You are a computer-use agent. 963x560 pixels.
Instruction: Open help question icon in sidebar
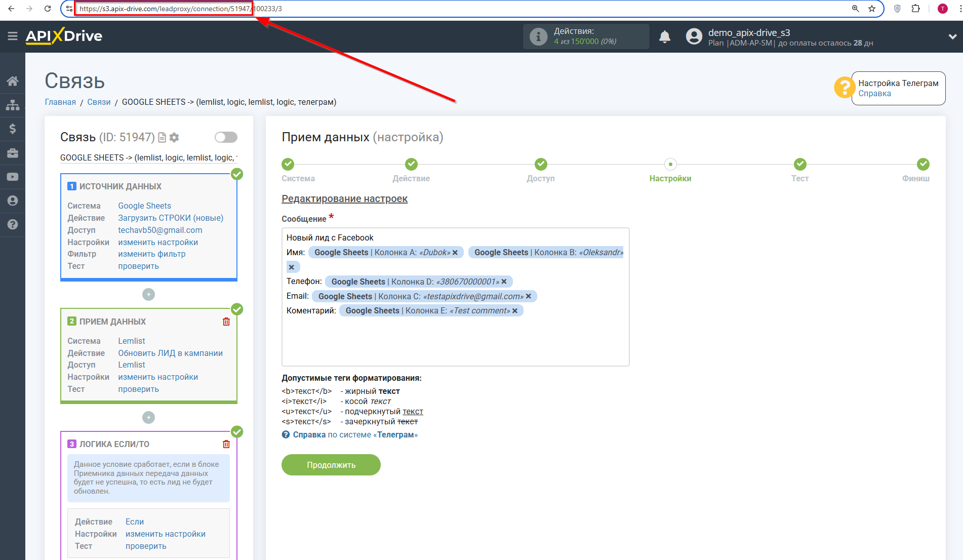pos(13,224)
